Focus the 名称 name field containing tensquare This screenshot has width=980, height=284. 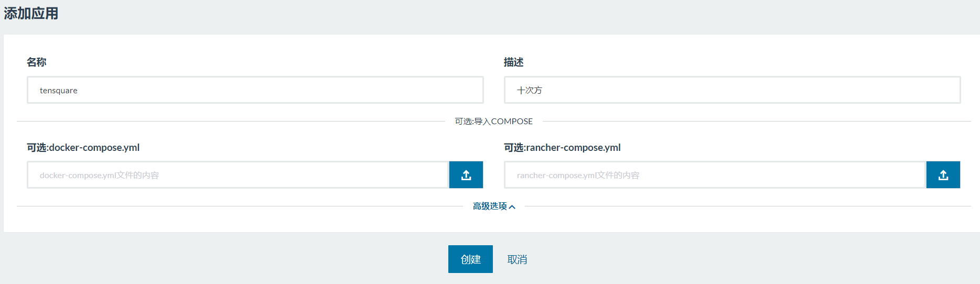point(255,90)
